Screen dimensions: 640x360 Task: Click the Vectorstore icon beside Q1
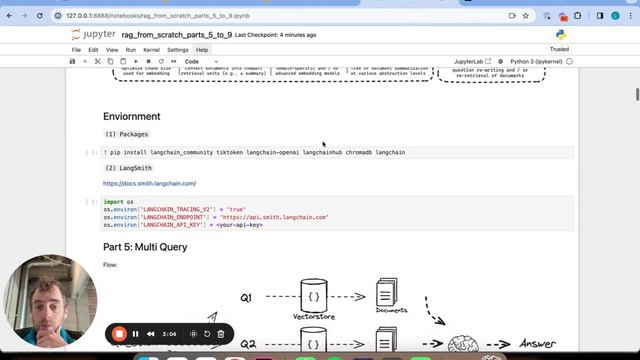coord(313,296)
